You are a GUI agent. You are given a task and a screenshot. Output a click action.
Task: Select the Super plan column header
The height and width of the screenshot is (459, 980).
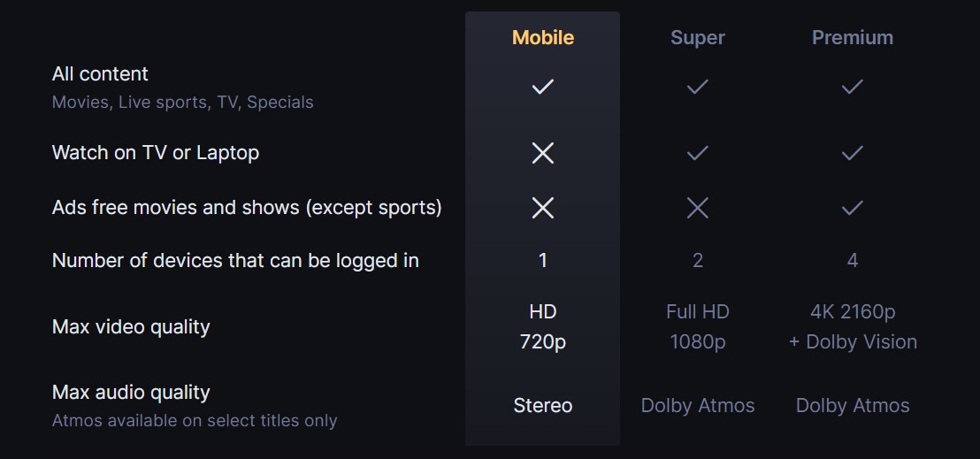pyautogui.click(x=697, y=37)
